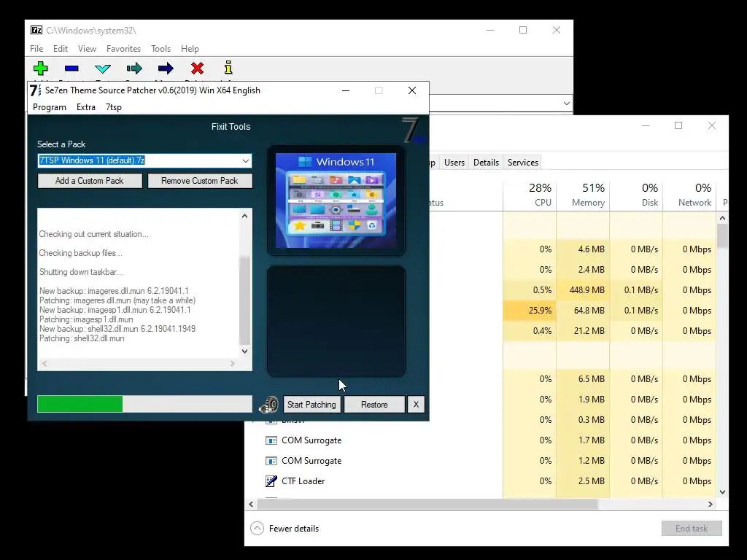This screenshot has height=560, width=747.
Task: Click the gears icon beside Start Patching
Action: click(x=268, y=405)
